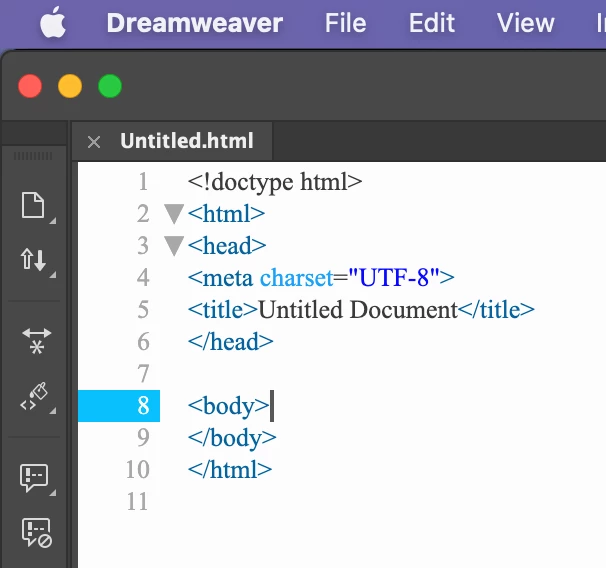This screenshot has height=568, width=606.
Task: Click the opening <body> tag
Action: point(228,406)
